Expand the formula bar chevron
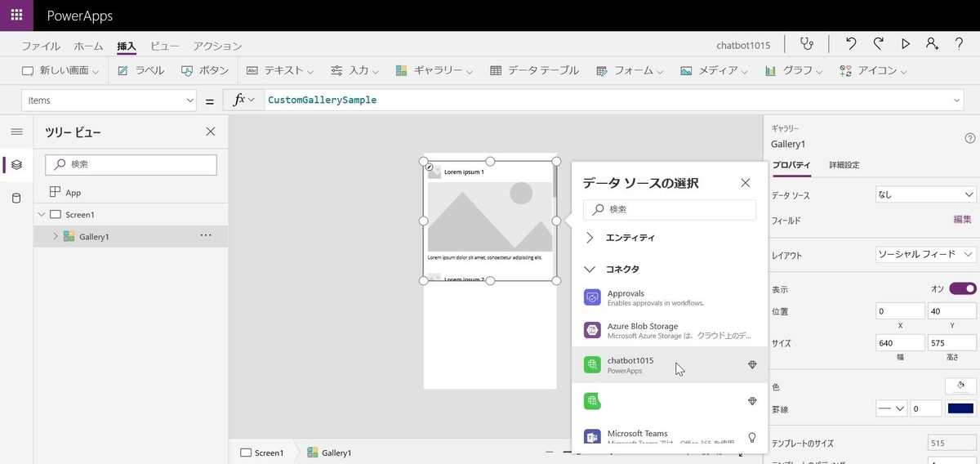The width and height of the screenshot is (980, 464). [957, 100]
